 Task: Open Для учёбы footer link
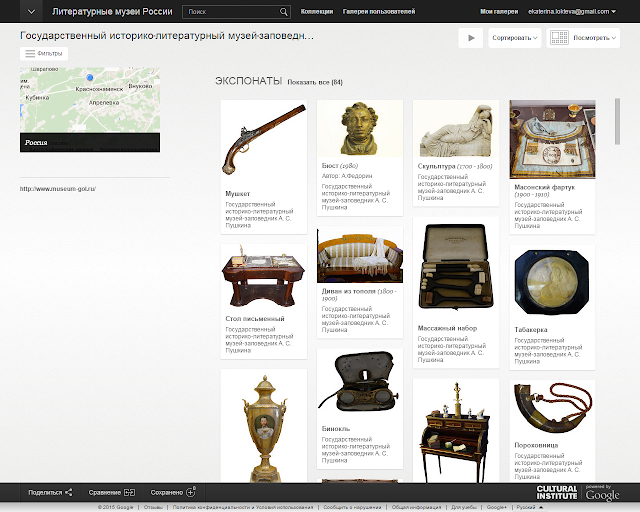(x=464, y=507)
